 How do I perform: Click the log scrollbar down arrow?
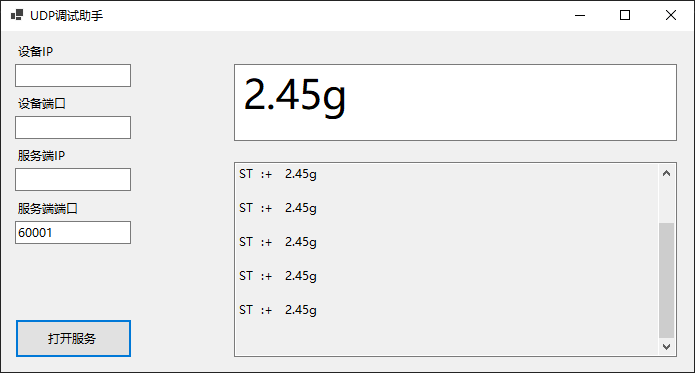(x=666, y=346)
